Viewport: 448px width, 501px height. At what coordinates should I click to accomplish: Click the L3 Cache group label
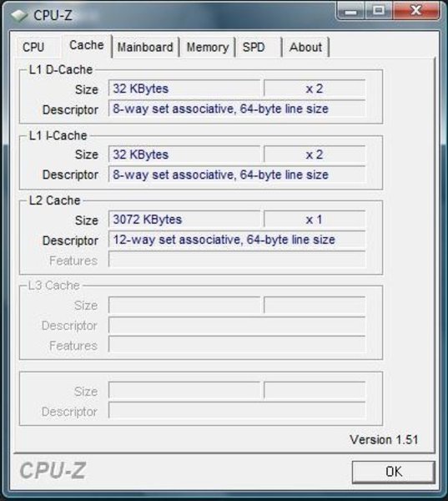click(x=53, y=286)
